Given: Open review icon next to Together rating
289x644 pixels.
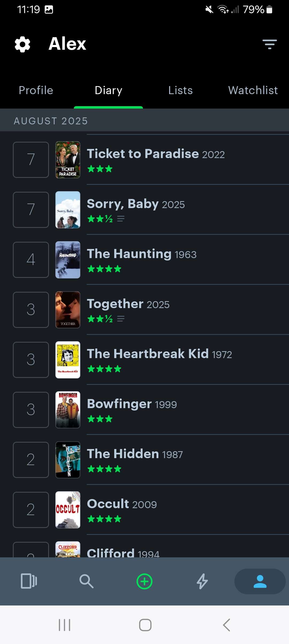Looking at the screenshot, I should 121,319.
